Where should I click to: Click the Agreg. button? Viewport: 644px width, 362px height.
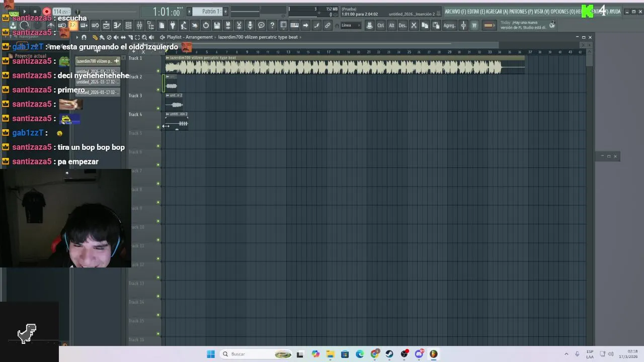coord(450,25)
